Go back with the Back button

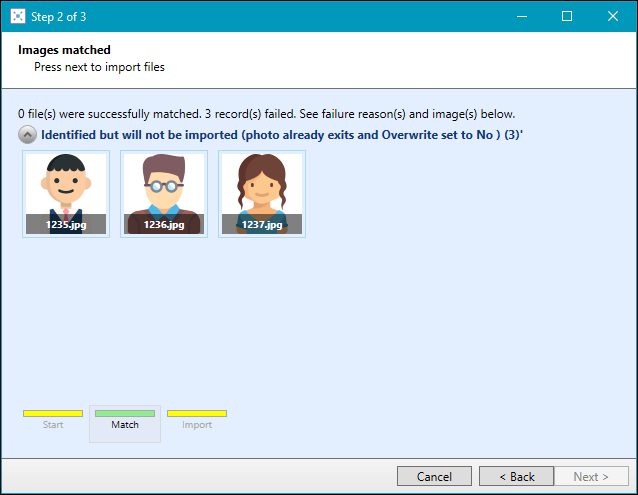coord(516,477)
